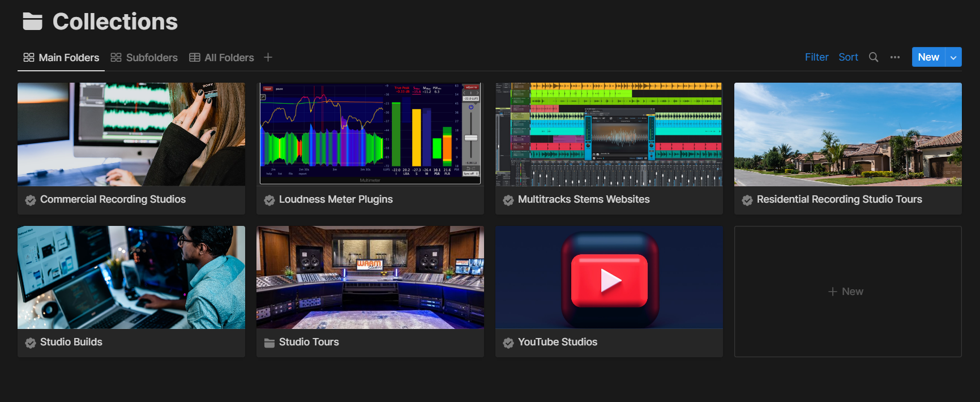Click the folder icon beside Studio Tours
980x402 pixels.
click(269, 343)
